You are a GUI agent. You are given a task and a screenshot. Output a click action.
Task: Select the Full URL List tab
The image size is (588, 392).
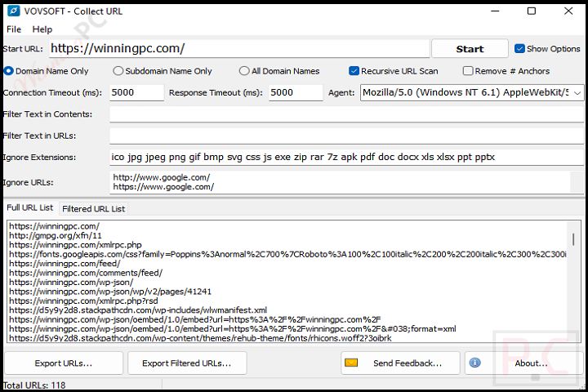pos(29,208)
